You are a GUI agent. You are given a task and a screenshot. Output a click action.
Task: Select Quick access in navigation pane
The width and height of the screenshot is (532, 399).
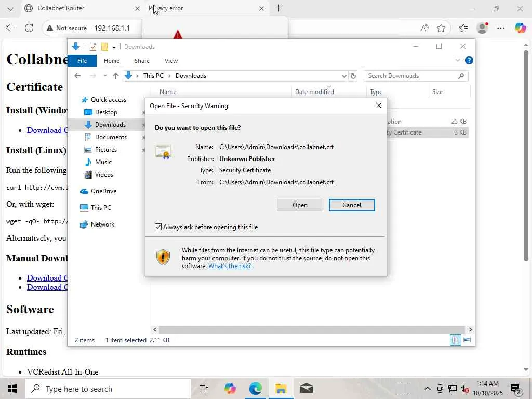[104, 99]
